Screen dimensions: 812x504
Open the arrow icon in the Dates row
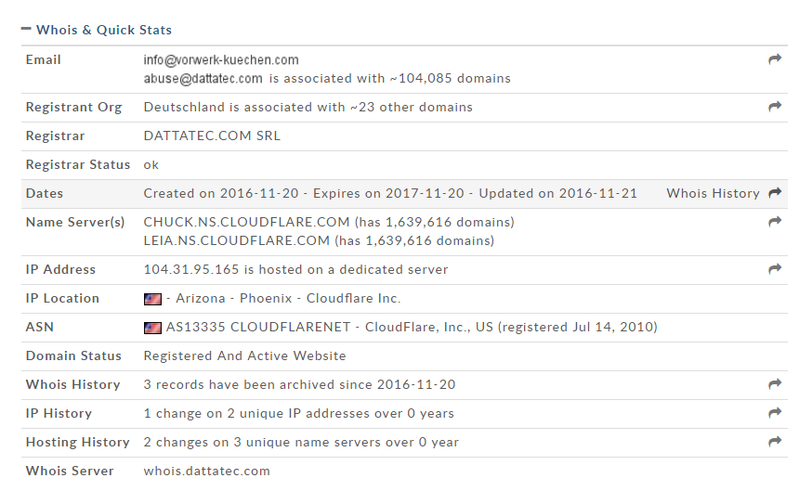pyautogui.click(x=775, y=193)
